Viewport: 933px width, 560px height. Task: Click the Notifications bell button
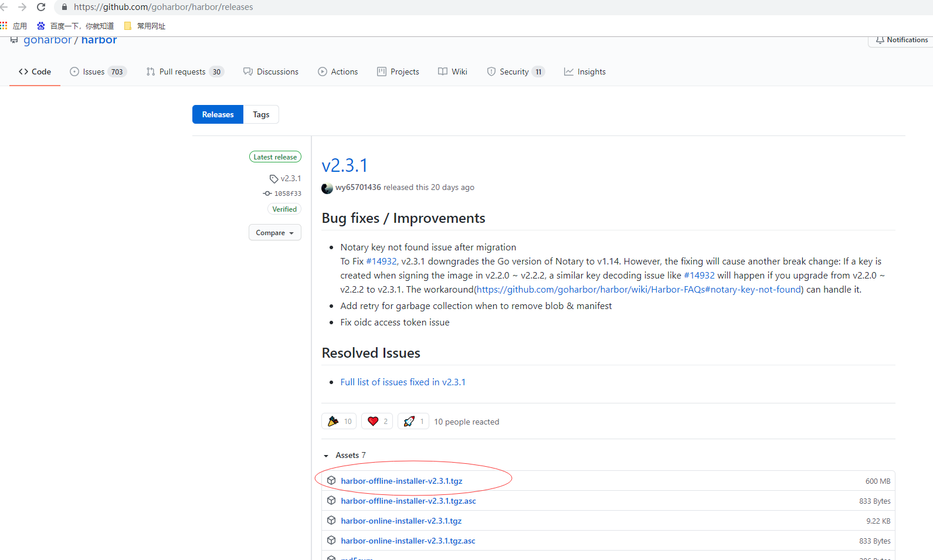[x=901, y=40]
